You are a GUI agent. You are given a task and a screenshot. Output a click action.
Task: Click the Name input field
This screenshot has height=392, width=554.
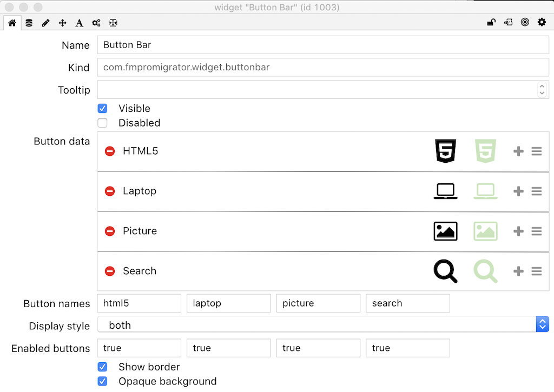click(322, 45)
